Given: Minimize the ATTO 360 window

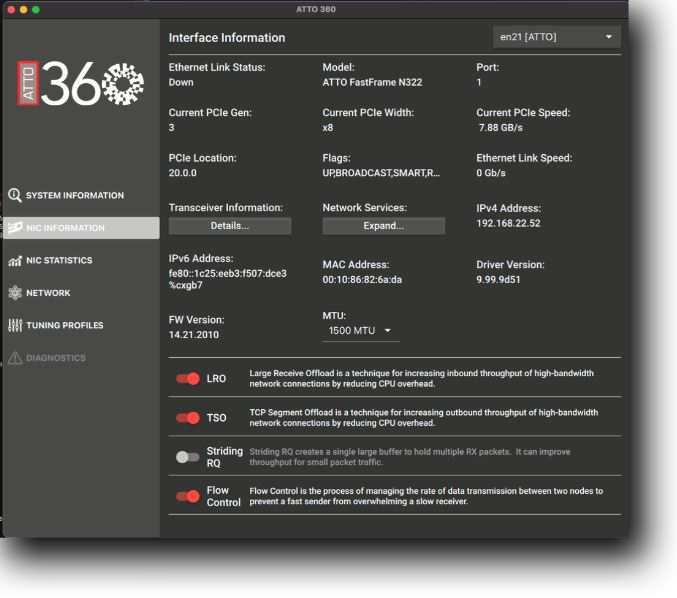Looking at the screenshot, I should click(x=24, y=9).
